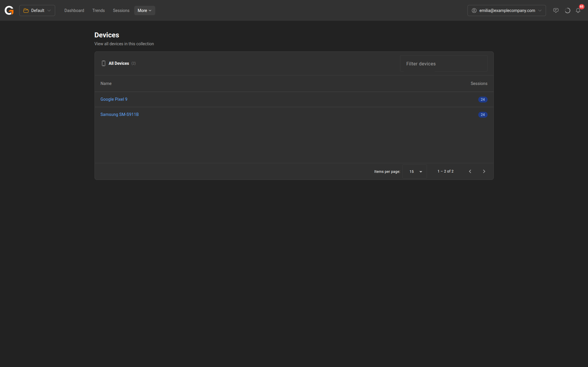Click the user avatar icon by email

(474, 11)
